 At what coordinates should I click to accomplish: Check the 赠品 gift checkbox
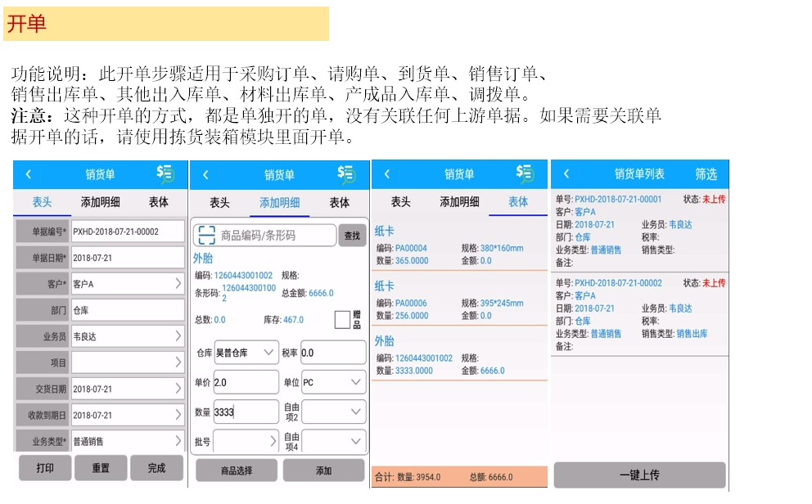[342, 320]
